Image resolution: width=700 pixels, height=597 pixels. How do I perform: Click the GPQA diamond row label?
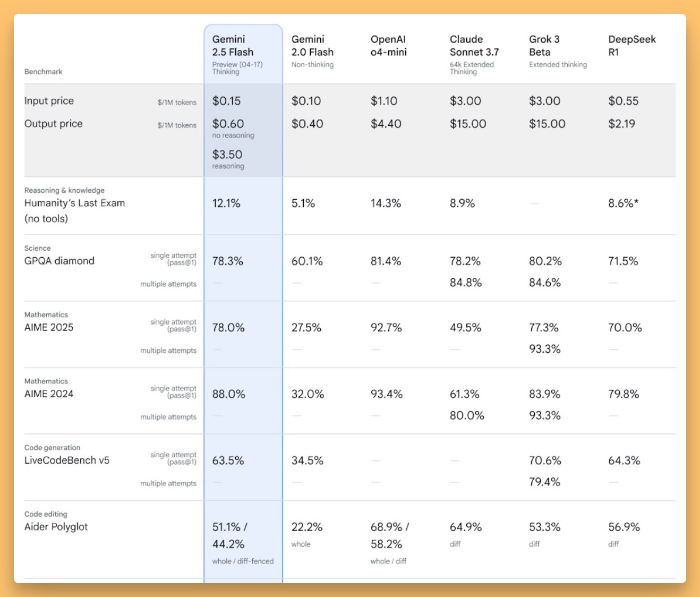tap(59, 261)
